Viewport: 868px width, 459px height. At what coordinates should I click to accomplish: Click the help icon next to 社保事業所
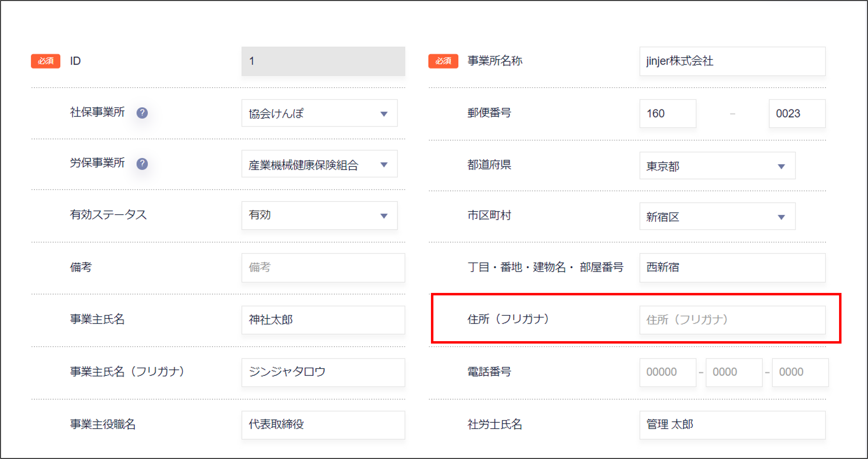point(142,113)
